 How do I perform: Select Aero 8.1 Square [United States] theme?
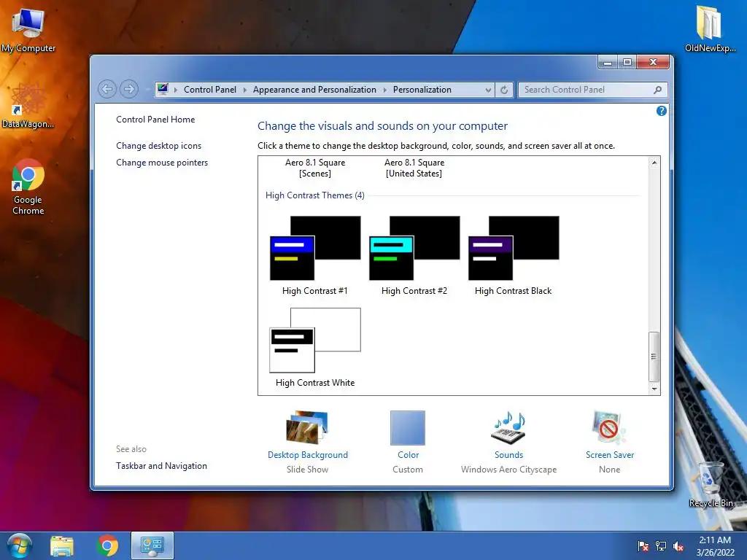tap(414, 168)
